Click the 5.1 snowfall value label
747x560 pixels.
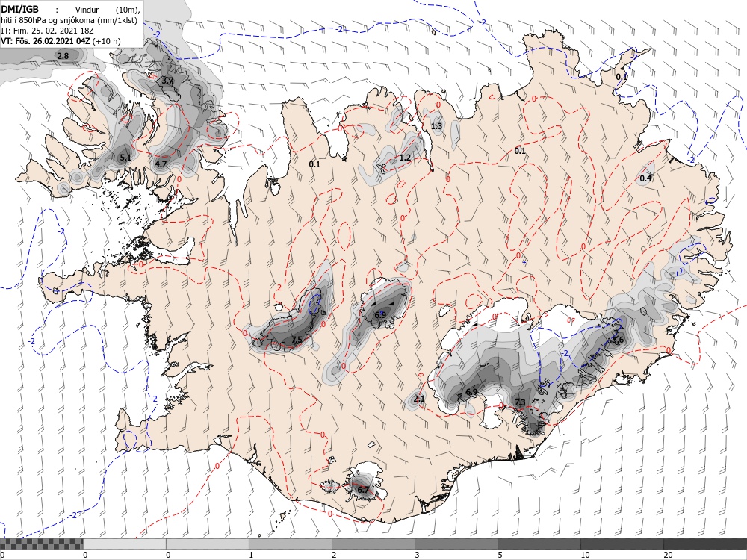click(x=125, y=158)
